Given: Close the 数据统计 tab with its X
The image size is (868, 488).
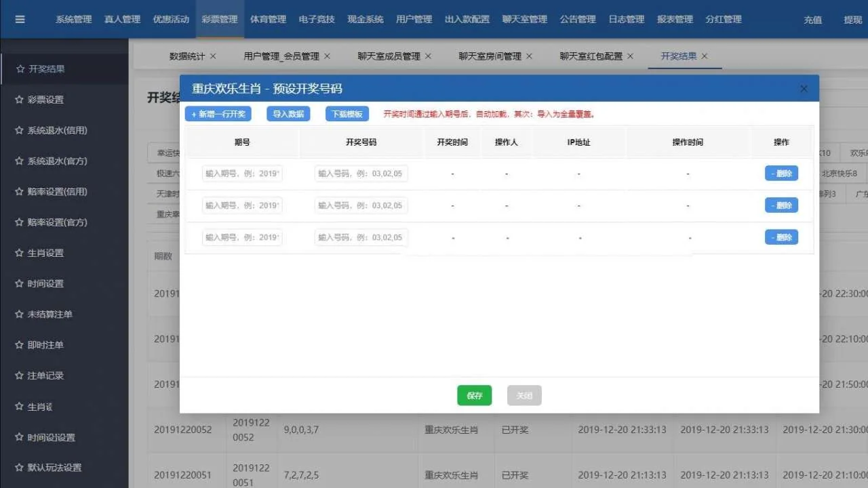Looking at the screenshot, I should [x=213, y=56].
